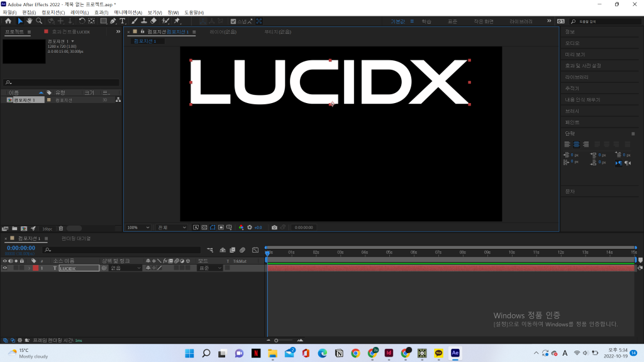Open the 효과(T) menu
The width and height of the screenshot is (644, 362).
click(101, 13)
